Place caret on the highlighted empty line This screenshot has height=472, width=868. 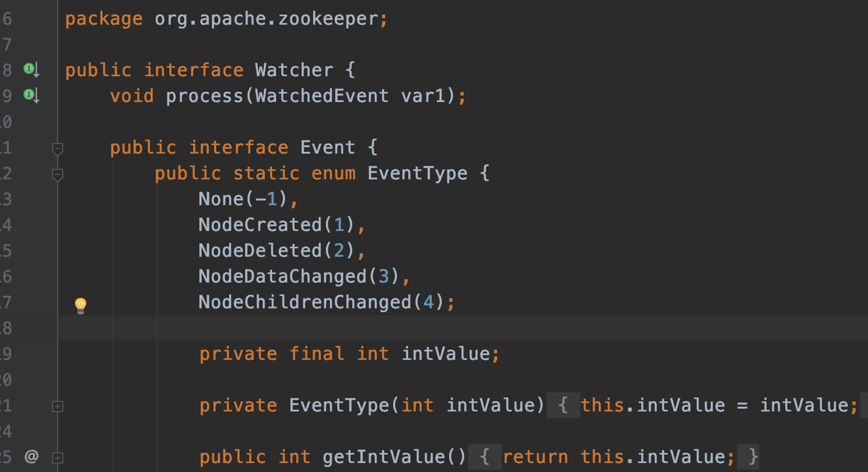click(x=463, y=328)
